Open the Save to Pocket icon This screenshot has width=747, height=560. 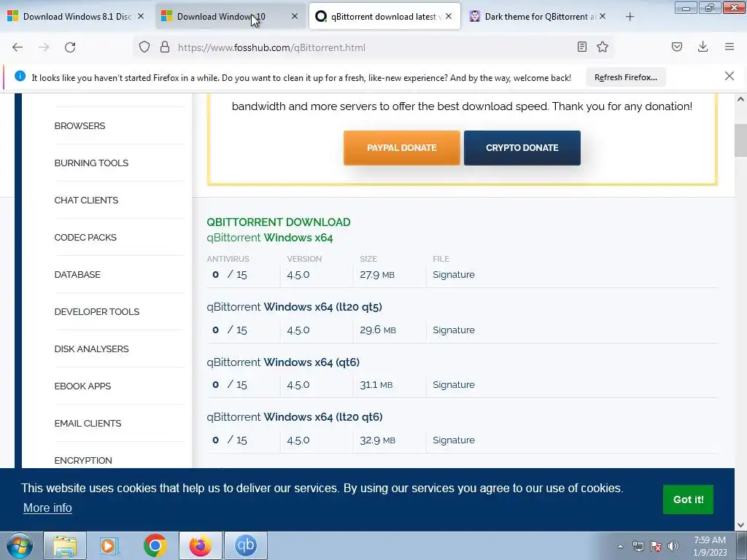point(677,47)
